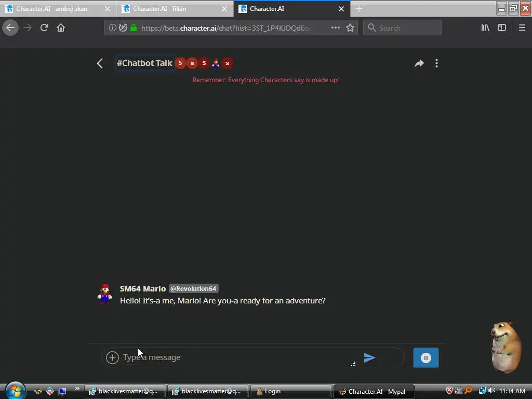The width and height of the screenshot is (532, 399).
Task: Open the Library bookshelf icon
Action: 485,28
